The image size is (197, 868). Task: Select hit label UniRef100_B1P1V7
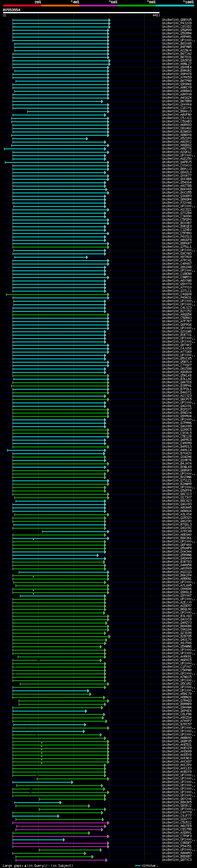pos(177,410)
